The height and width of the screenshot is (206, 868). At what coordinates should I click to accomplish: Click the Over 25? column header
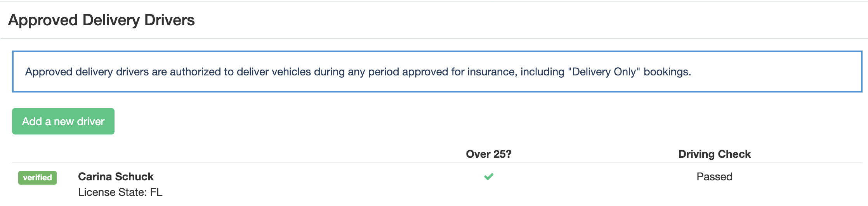pyautogui.click(x=488, y=154)
